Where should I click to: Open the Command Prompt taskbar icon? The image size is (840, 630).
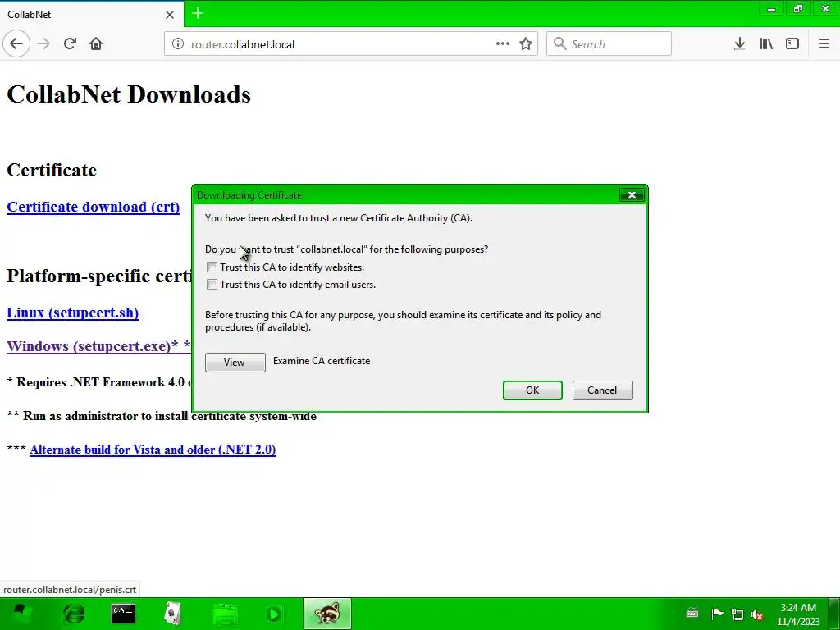click(x=123, y=614)
